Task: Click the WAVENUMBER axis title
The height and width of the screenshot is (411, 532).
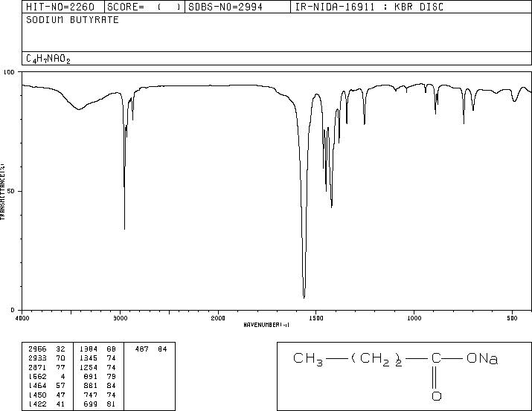Action: (x=266, y=325)
